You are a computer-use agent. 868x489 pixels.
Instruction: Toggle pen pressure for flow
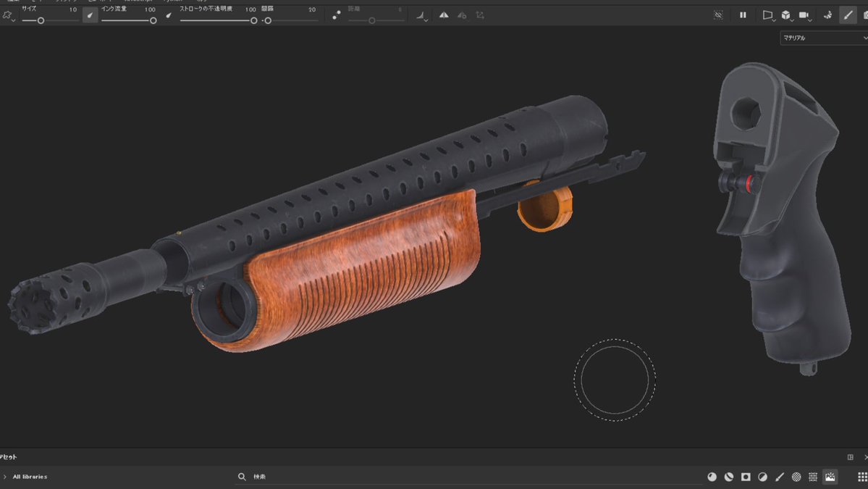pos(169,15)
